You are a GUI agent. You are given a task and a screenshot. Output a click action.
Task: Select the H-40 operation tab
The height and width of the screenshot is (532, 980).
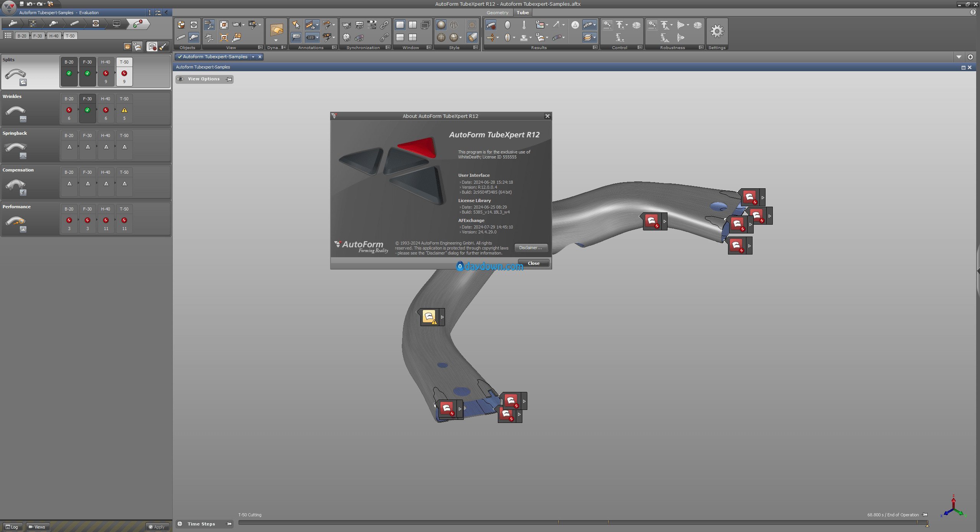54,36
